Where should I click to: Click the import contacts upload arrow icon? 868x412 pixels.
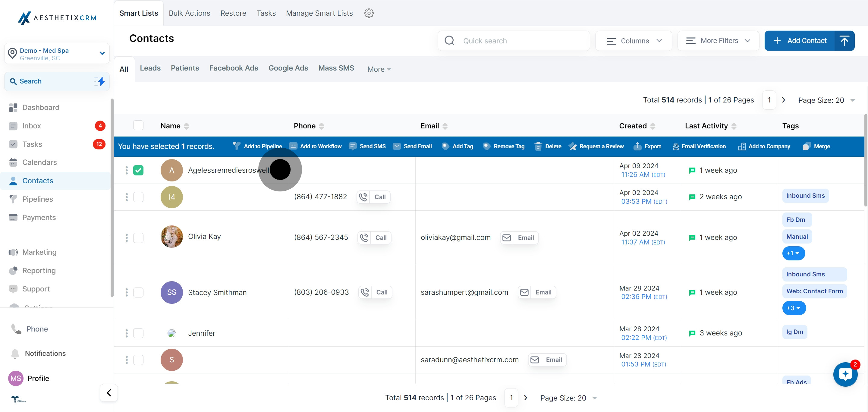[x=844, y=41]
